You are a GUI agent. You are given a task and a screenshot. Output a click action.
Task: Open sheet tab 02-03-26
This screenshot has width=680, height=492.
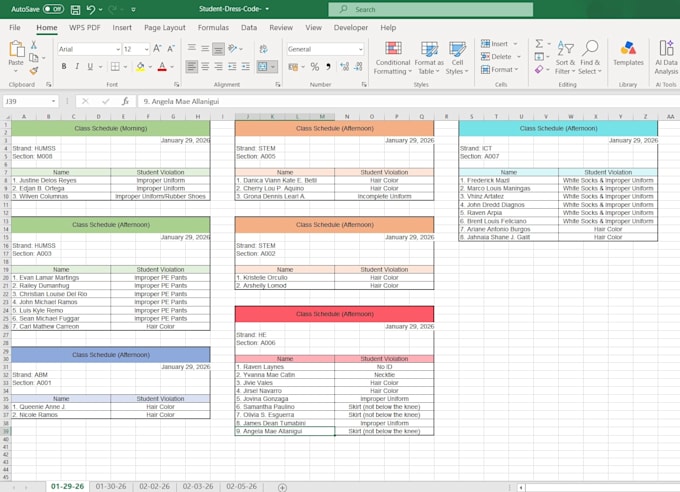[198, 486]
